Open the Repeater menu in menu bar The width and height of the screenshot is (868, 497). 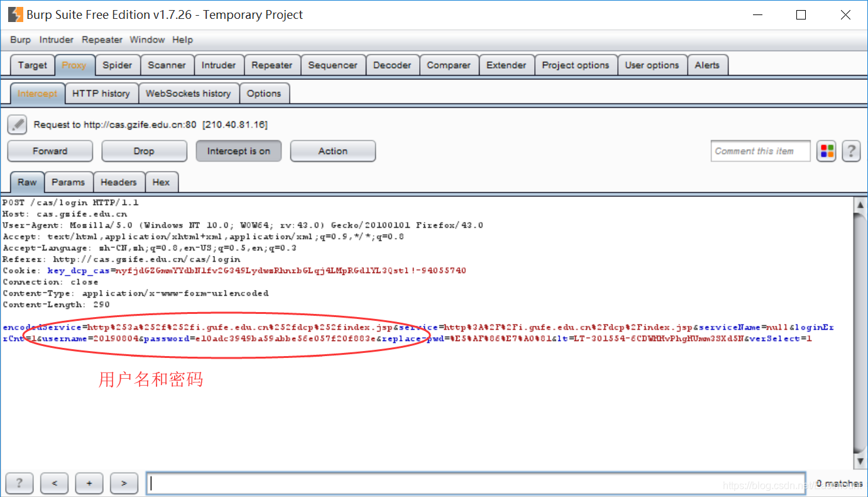pyautogui.click(x=102, y=40)
